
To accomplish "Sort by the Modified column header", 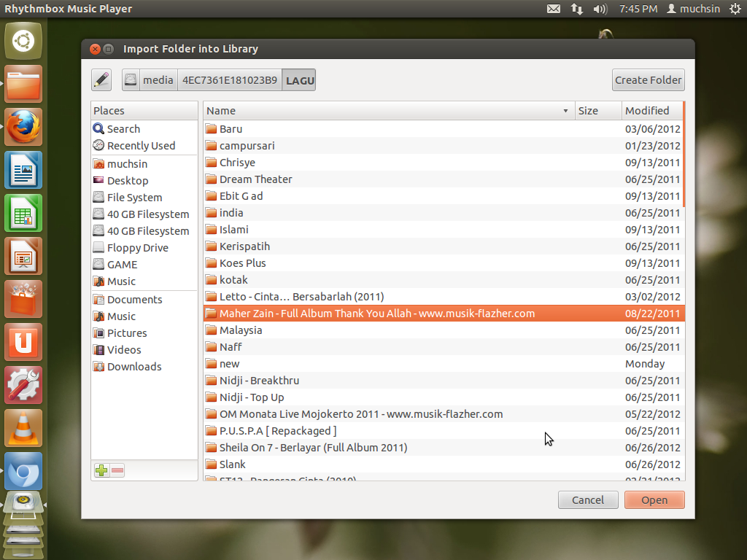I will (651, 111).
